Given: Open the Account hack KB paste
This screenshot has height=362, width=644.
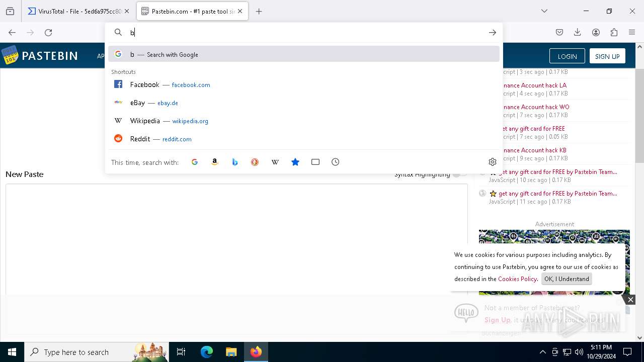Looking at the screenshot, I should tap(534, 150).
